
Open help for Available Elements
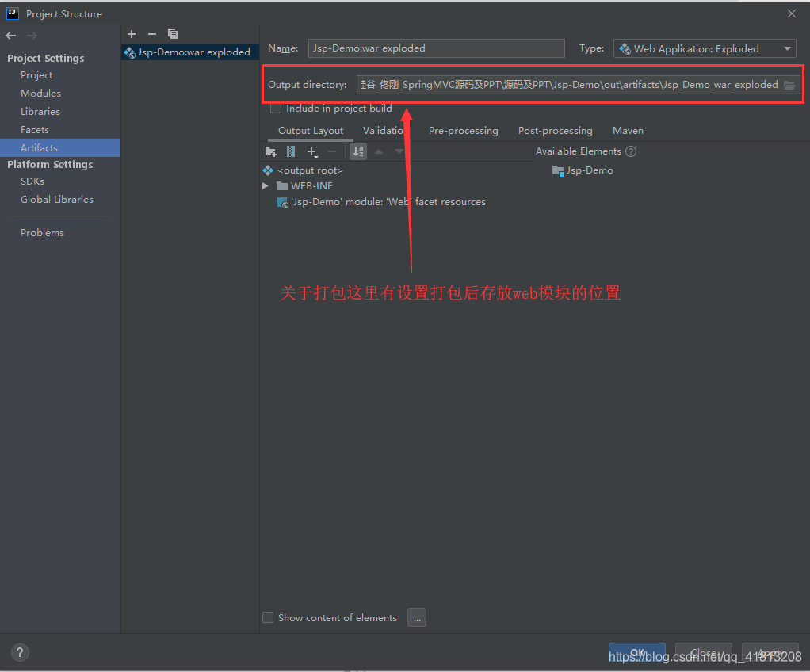pos(631,151)
